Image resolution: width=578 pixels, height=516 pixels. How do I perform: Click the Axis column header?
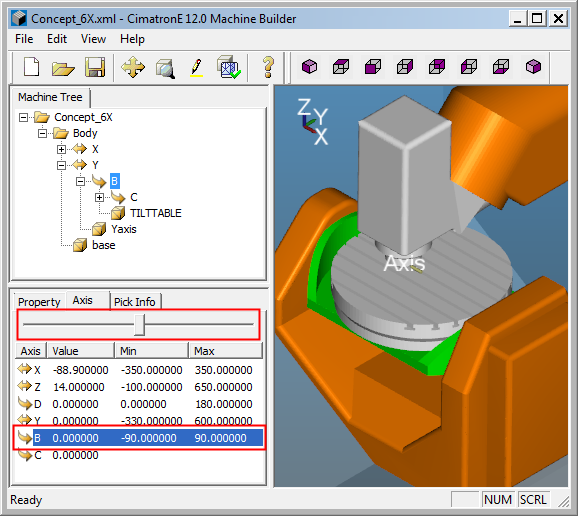31,351
